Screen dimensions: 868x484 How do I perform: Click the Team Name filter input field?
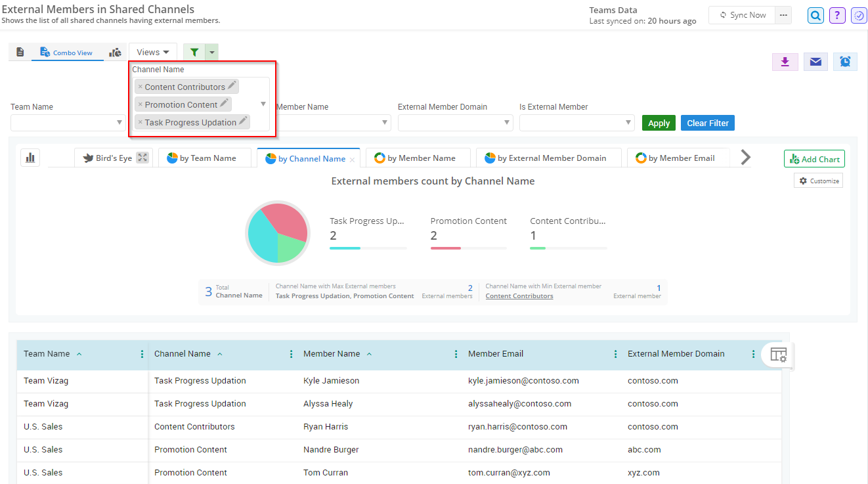point(63,123)
